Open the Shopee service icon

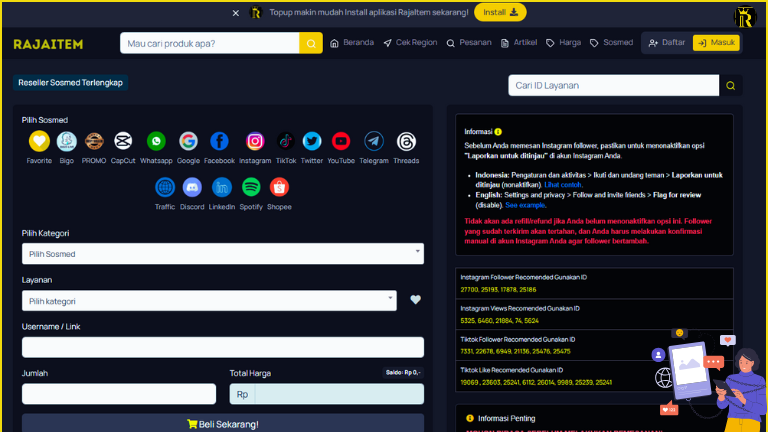click(279, 187)
